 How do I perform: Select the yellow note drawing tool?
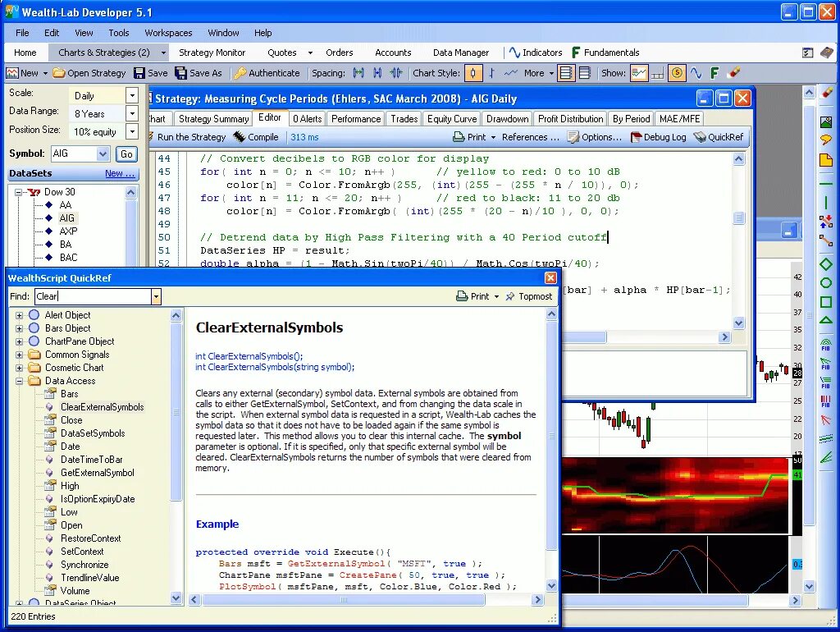826,160
